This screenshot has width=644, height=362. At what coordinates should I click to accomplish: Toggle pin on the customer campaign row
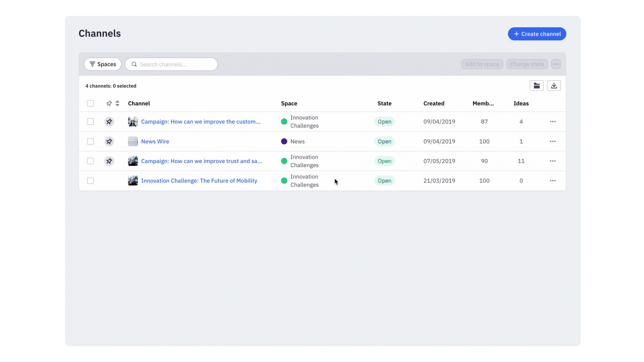(109, 122)
